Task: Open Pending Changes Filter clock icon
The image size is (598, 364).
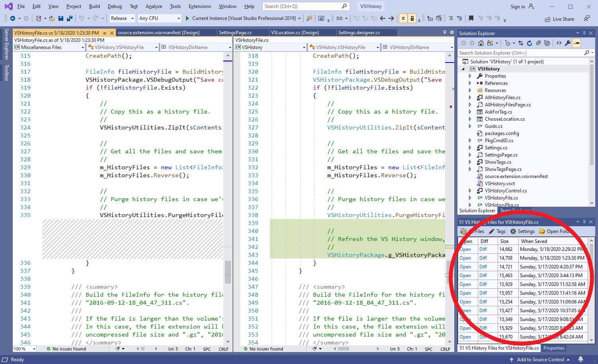Action: coord(508,43)
